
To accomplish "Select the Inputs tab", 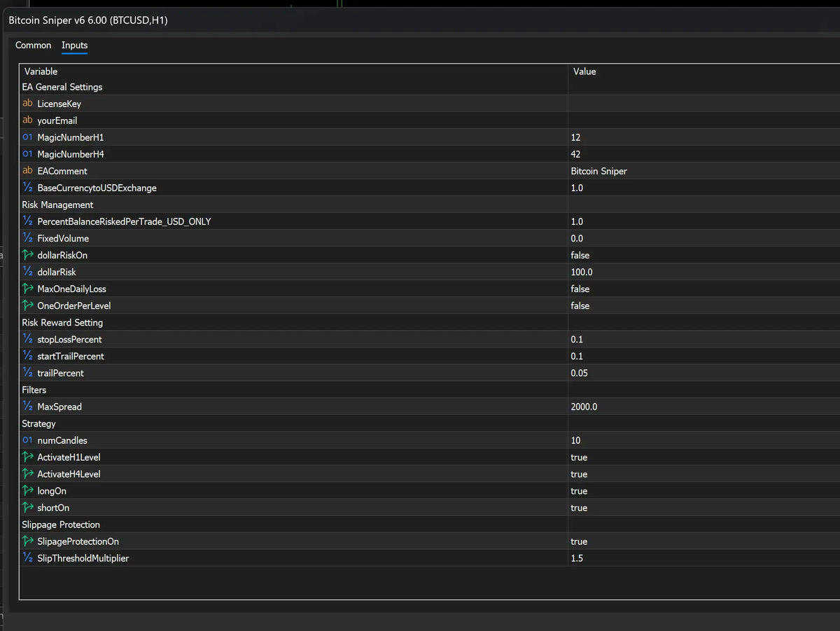I will click(74, 46).
